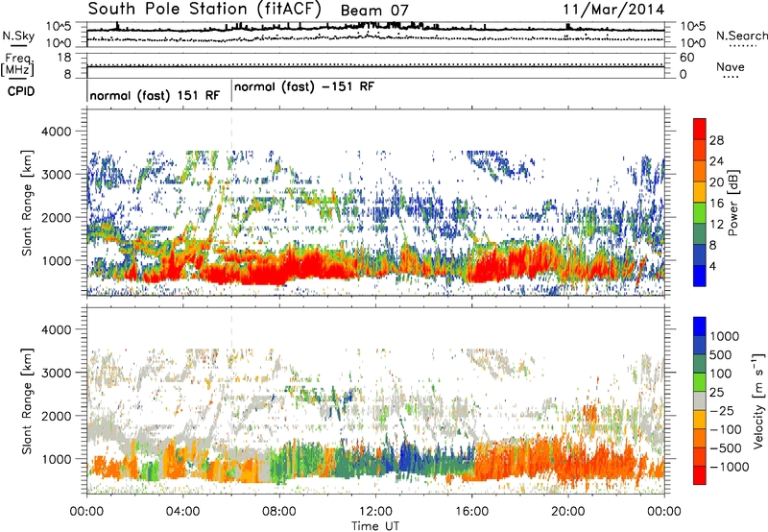The image size is (768, 532).
Task: Click the "3000" range tick of the power panel
Action: (x=59, y=175)
